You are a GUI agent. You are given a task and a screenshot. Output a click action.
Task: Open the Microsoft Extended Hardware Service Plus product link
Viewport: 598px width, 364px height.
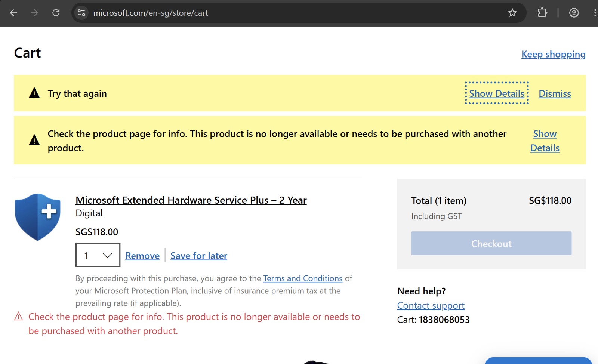[191, 200]
